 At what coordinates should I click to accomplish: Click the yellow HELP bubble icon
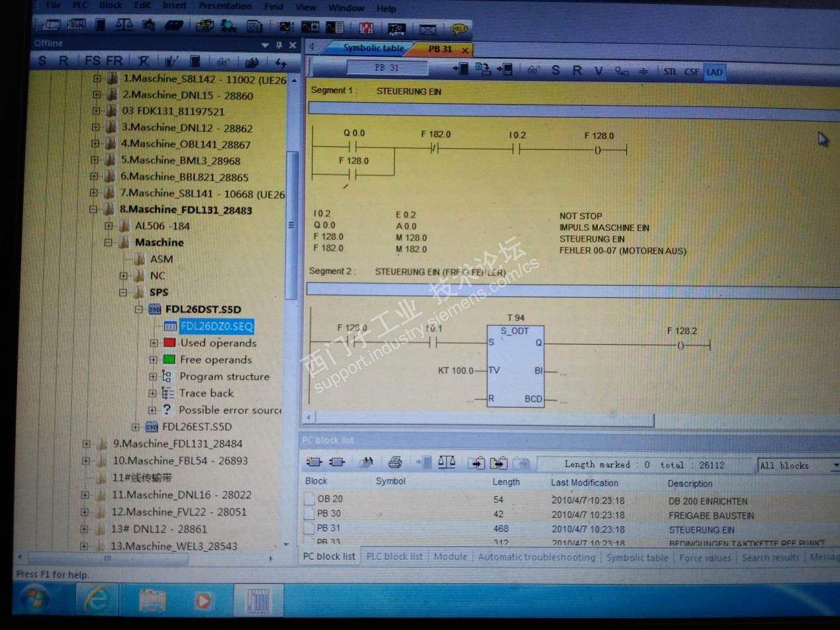point(459,29)
